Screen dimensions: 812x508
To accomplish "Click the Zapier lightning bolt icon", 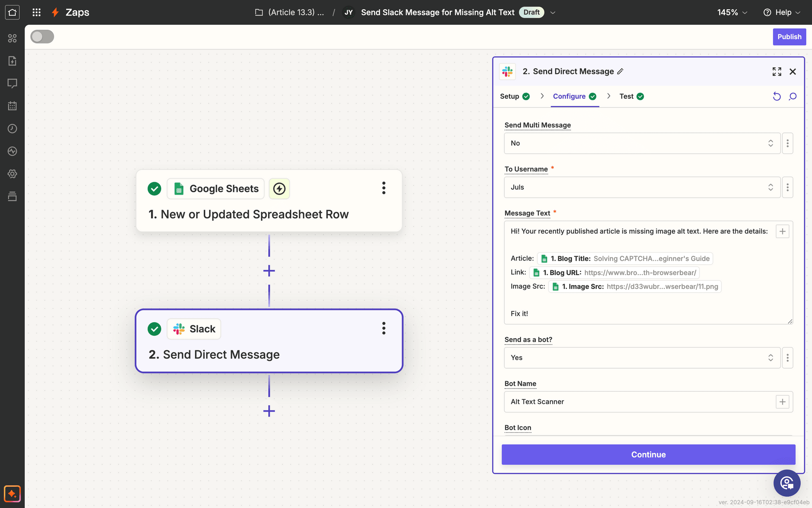I will click(x=55, y=12).
